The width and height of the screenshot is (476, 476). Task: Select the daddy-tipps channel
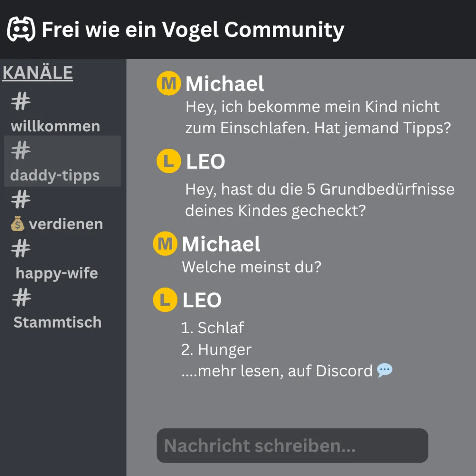click(x=62, y=161)
